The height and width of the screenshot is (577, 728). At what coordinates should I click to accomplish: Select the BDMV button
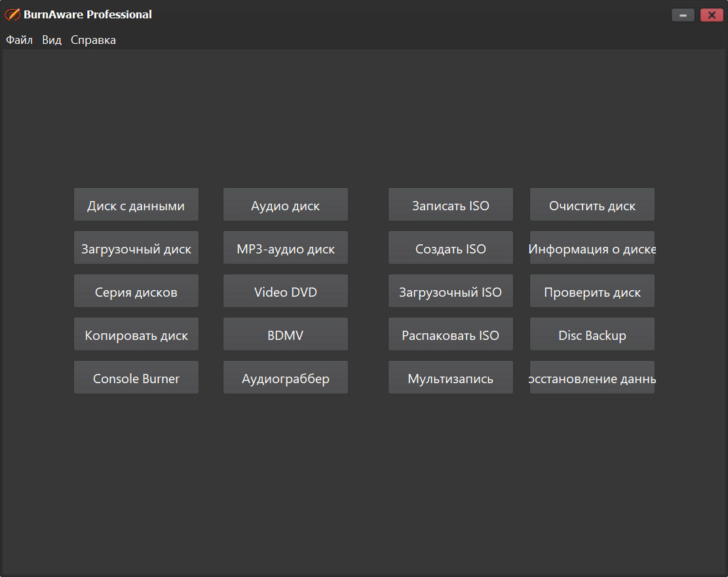(x=286, y=334)
